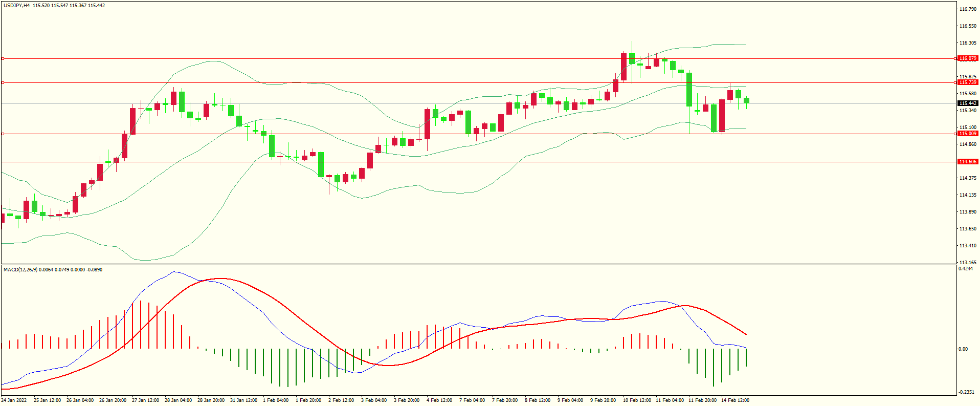The height and width of the screenshot is (406, 980).
Task: Click the 0.4244 MACD scale value
Action: pyautogui.click(x=966, y=269)
